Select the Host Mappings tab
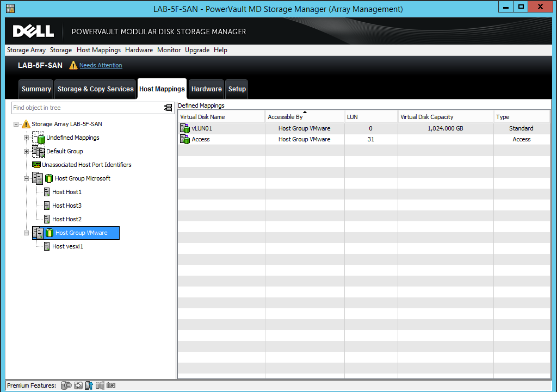This screenshot has height=392, width=557. (162, 89)
